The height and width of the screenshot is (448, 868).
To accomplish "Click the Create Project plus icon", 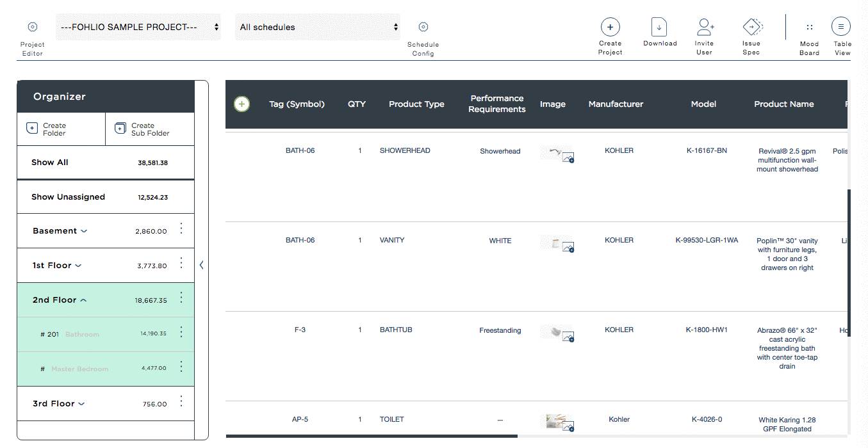I will pyautogui.click(x=610, y=27).
